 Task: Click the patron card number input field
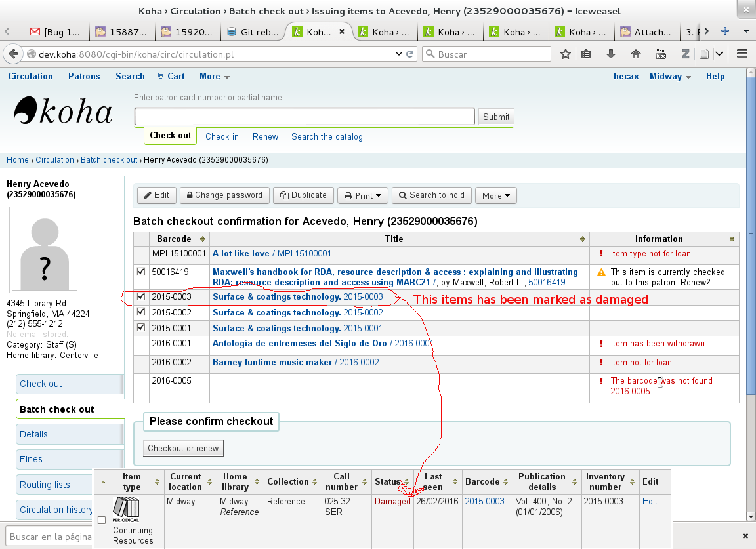click(x=304, y=117)
